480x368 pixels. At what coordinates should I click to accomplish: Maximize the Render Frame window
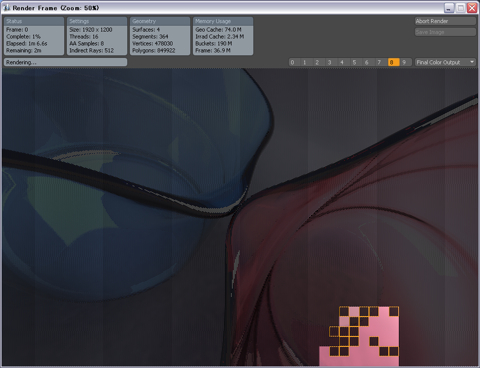[x=461, y=8]
